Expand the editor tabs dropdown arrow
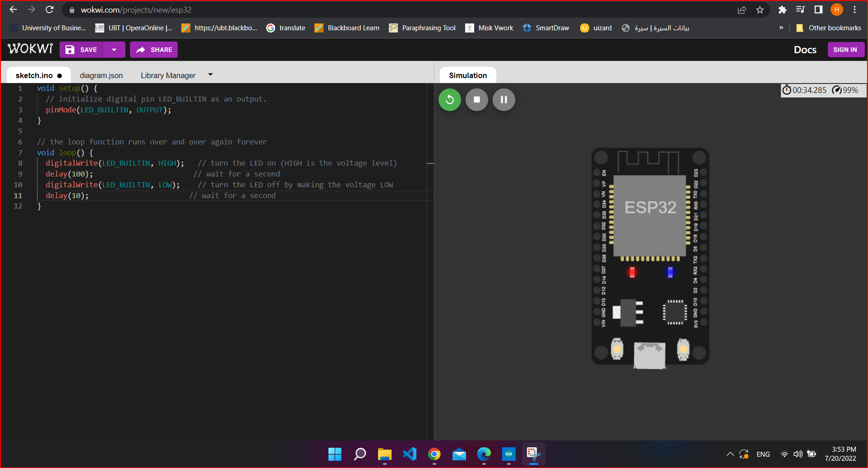 210,74
